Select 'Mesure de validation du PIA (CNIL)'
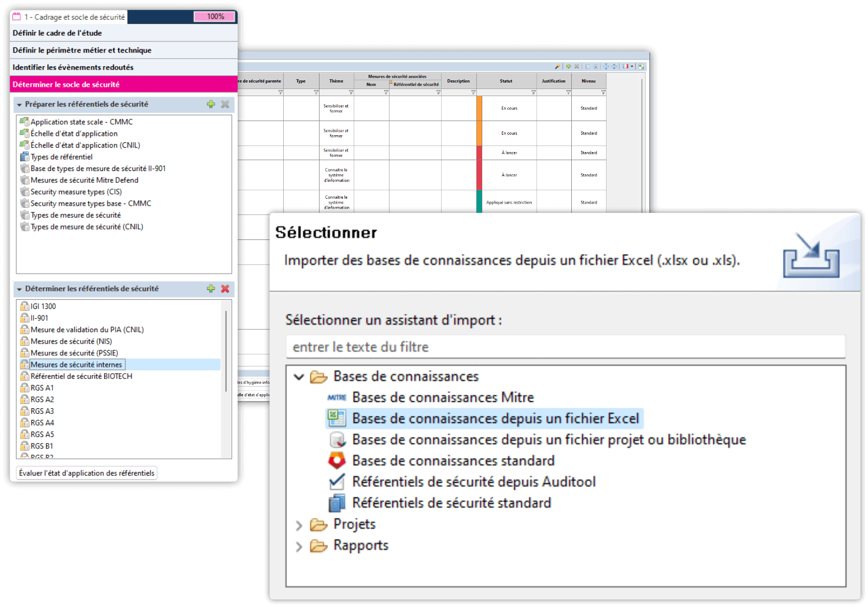Screen dimensions: 868x607 point(87,330)
